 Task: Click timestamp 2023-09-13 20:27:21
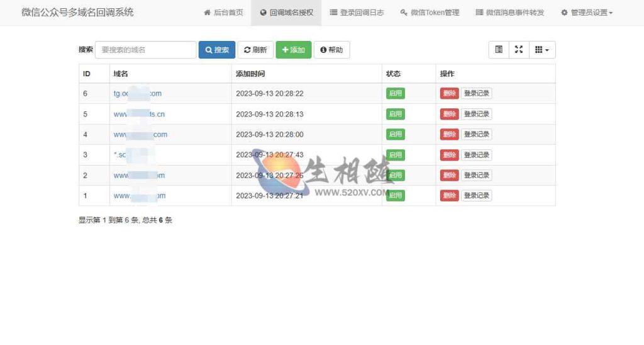click(x=269, y=196)
